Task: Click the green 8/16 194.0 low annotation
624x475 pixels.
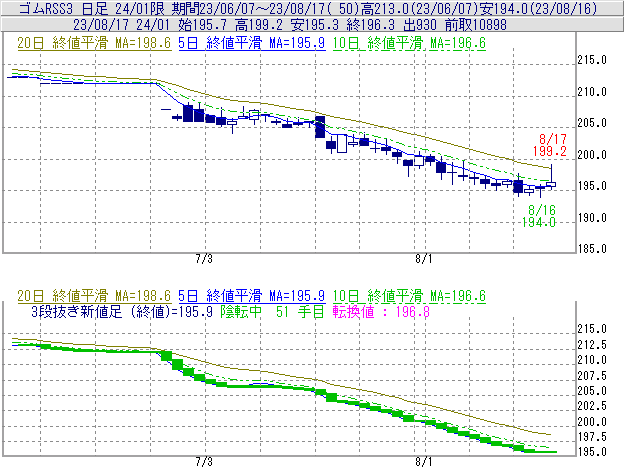Action: coord(539,216)
